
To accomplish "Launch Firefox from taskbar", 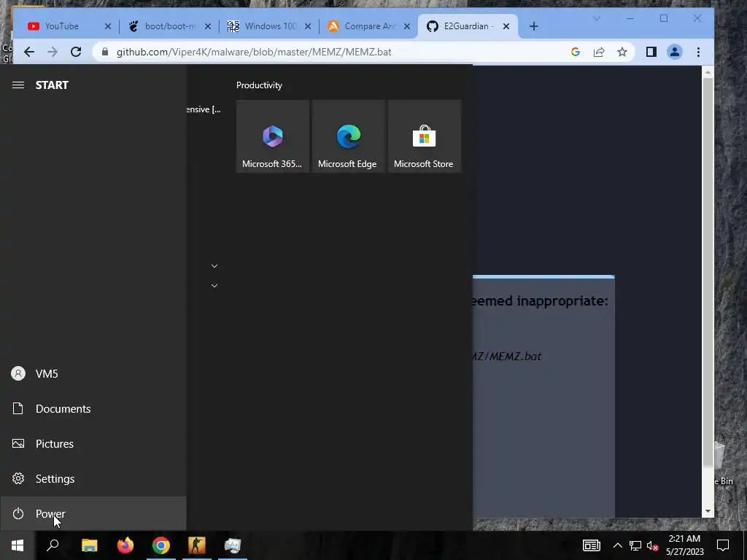I will click(x=125, y=545).
